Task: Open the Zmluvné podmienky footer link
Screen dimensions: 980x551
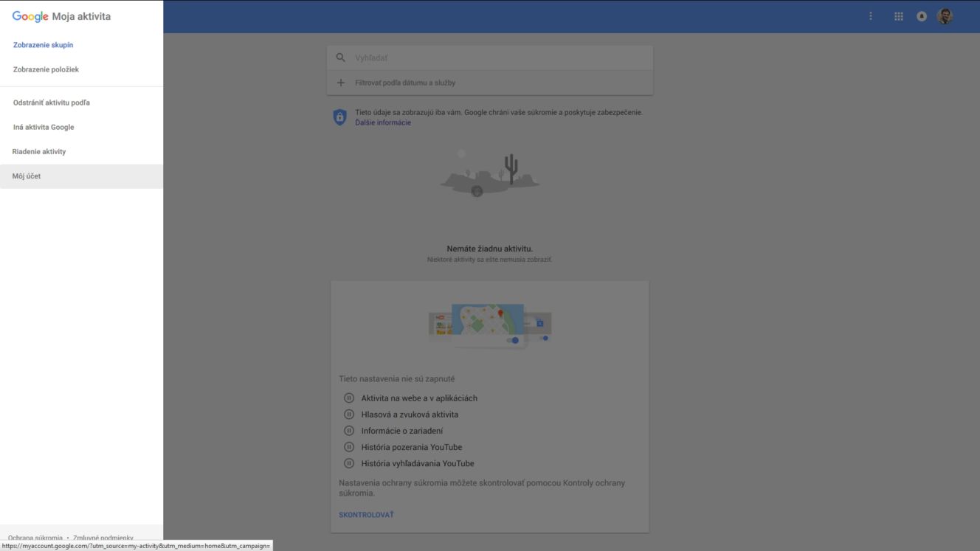Action: (103, 538)
